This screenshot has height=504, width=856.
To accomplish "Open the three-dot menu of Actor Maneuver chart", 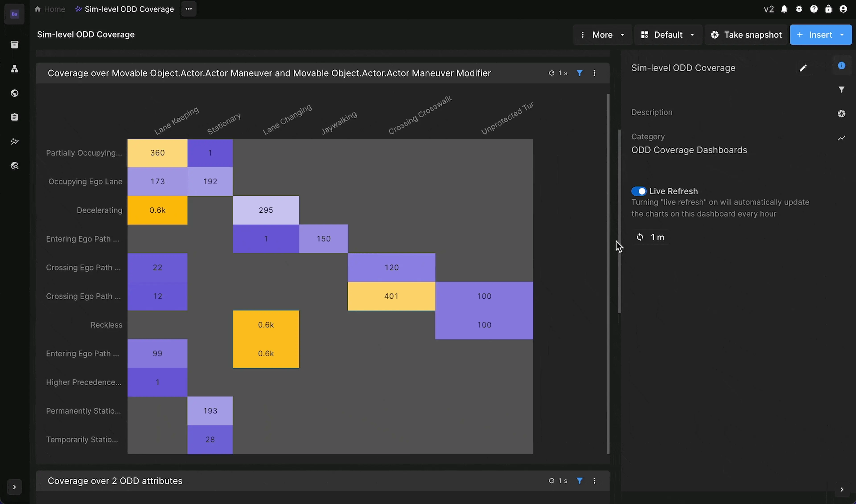I will (x=594, y=73).
